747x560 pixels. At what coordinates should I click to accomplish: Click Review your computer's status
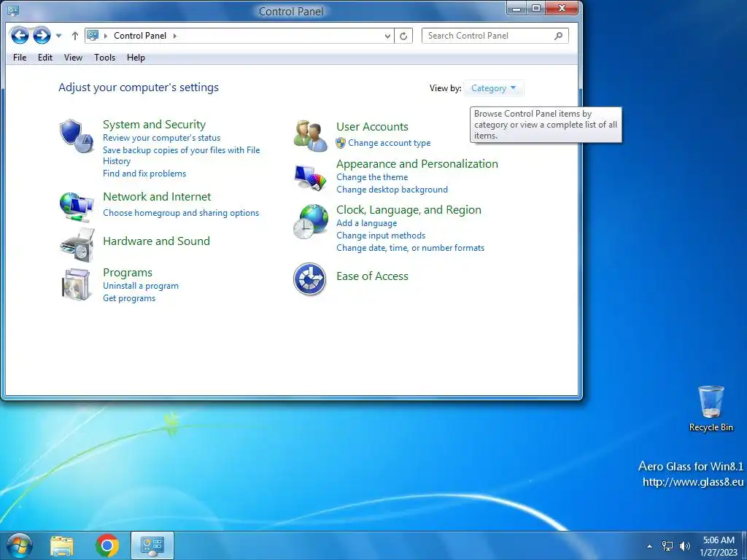161,138
